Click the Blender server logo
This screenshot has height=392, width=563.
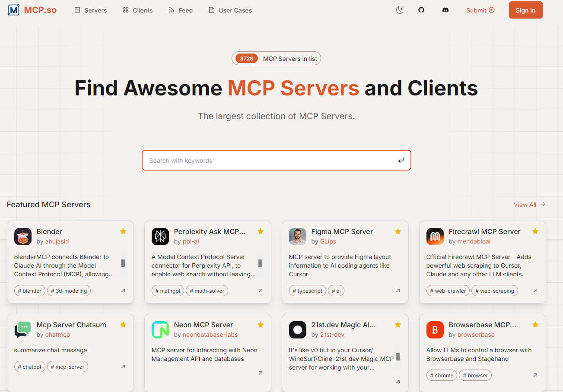23,237
